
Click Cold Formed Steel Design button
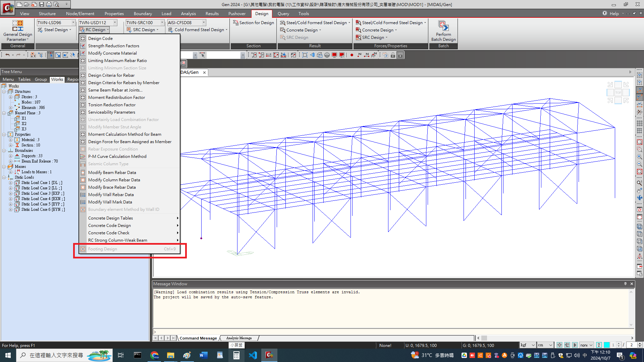pos(198,30)
